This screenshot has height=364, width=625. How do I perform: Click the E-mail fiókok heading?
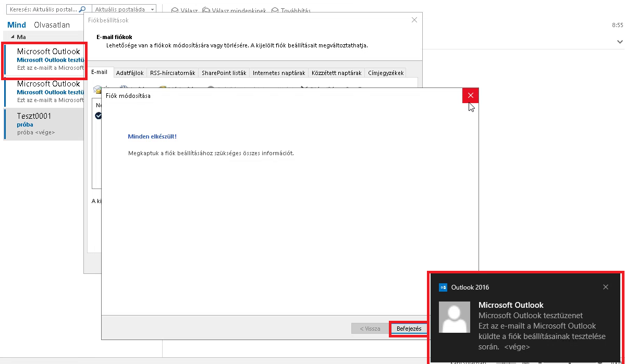pos(114,37)
